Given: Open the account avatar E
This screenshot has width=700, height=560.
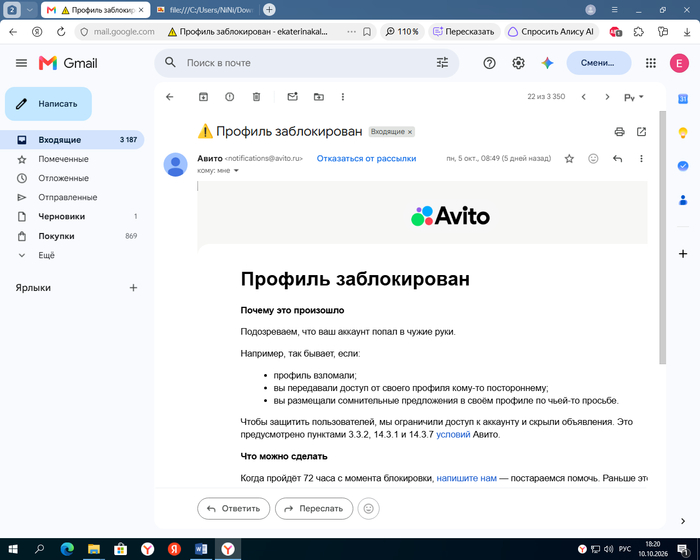Looking at the screenshot, I should (679, 63).
